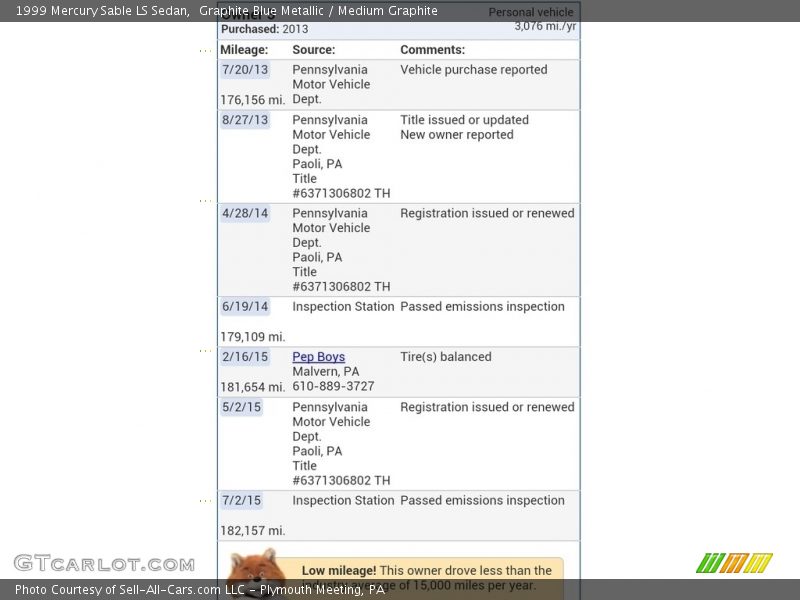Click Inspection Station in the 7/2/15 row
Viewport: 800px width, 600px height.
point(343,501)
